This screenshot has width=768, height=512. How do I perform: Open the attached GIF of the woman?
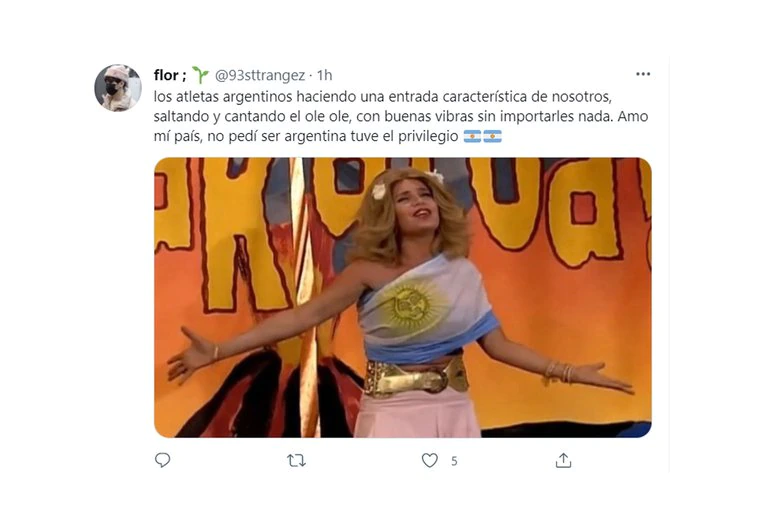coord(403,297)
